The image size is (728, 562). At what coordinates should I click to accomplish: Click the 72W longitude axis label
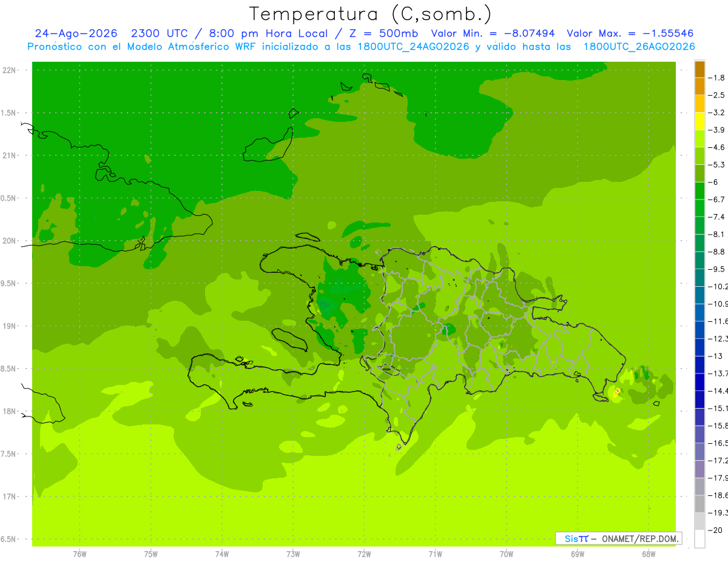(365, 554)
